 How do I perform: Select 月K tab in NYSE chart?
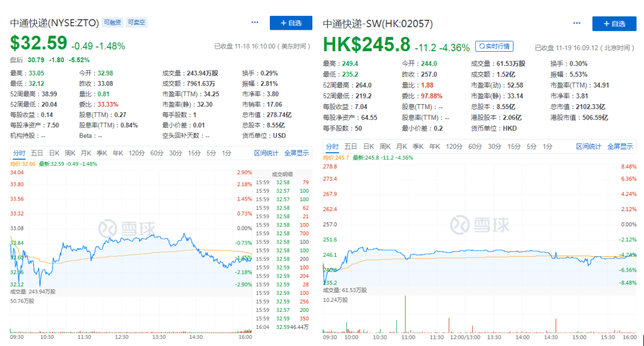(x=86, y=153)
